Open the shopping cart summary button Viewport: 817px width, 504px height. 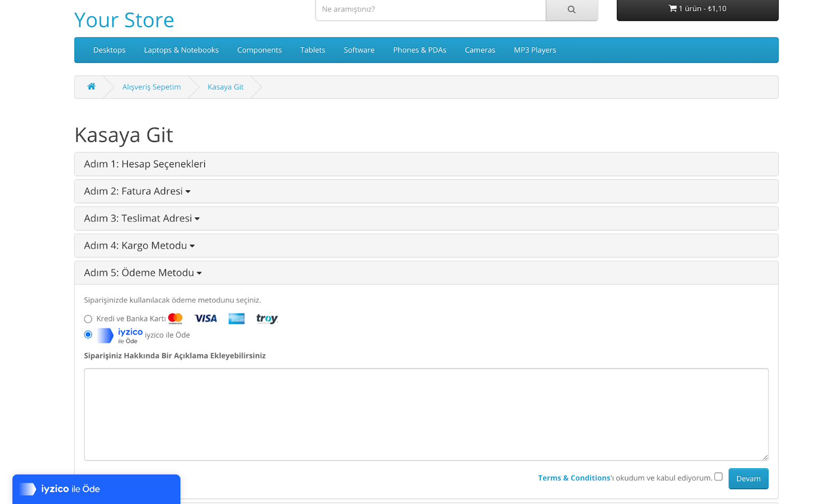coord(698,10)
